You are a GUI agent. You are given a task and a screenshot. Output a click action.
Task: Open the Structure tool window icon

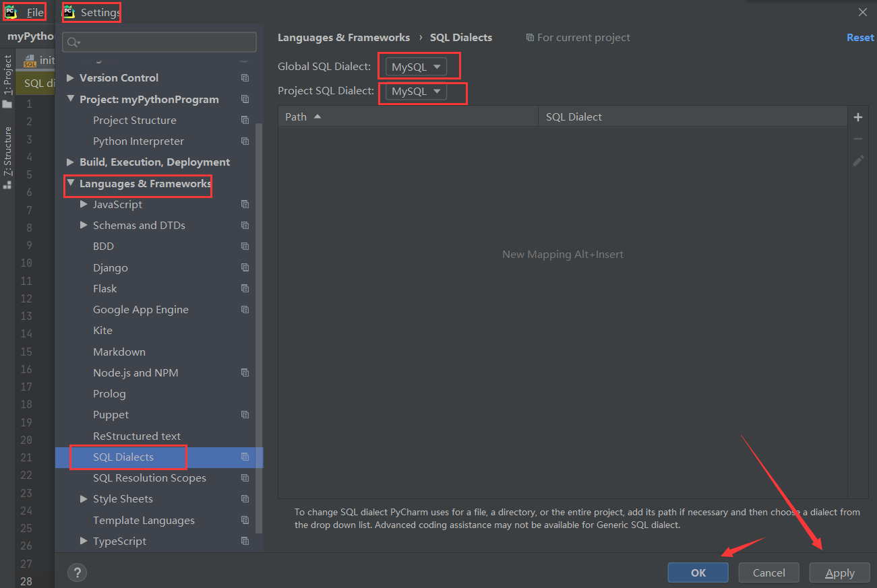[x=7, y=184]
